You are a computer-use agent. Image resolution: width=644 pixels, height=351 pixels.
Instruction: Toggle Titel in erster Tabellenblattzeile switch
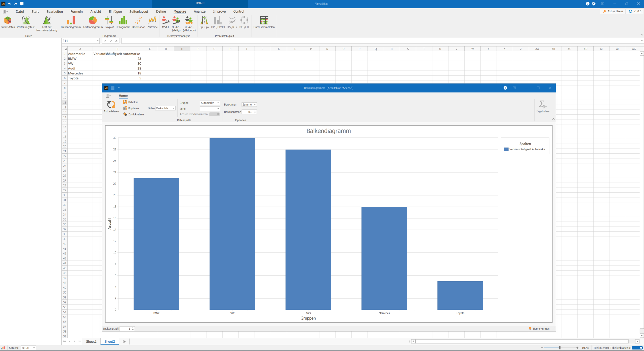pos(637,348)
